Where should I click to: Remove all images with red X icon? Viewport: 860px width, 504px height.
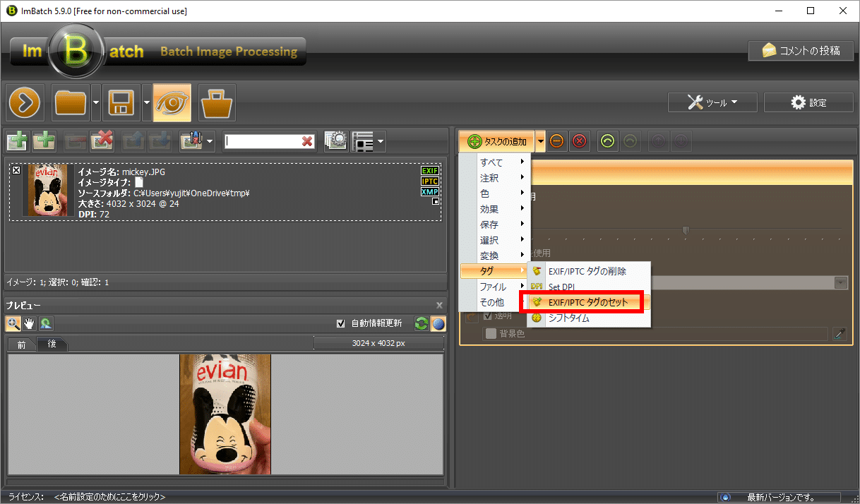pyautogui.click(x=102, y=141)
